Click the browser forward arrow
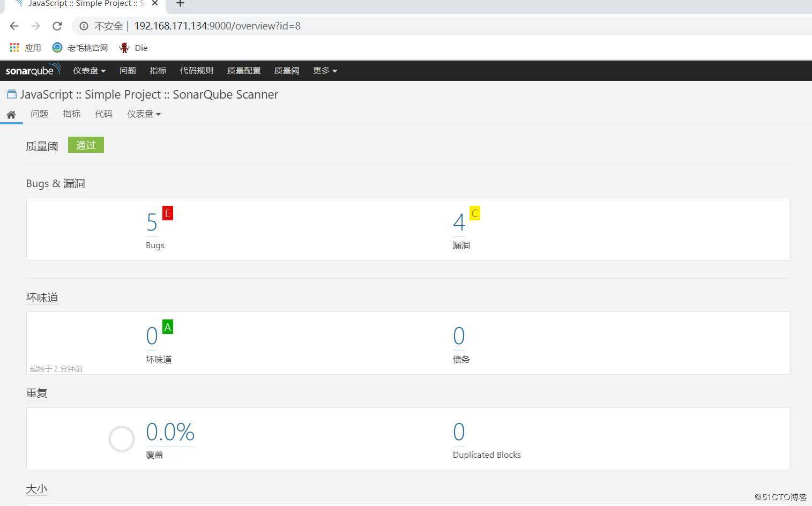Screen dimensions: 812x506 (x=35, y=26)
